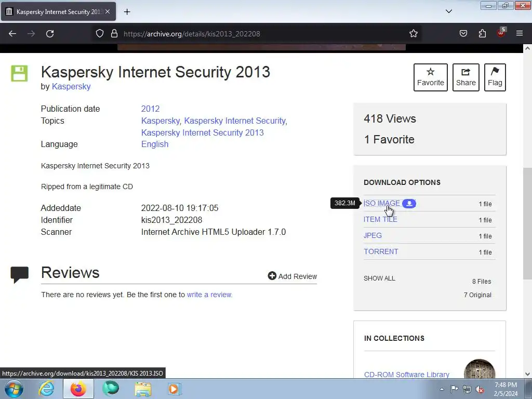Click the vertical scrollbar thumb

(x=527, y=223)
